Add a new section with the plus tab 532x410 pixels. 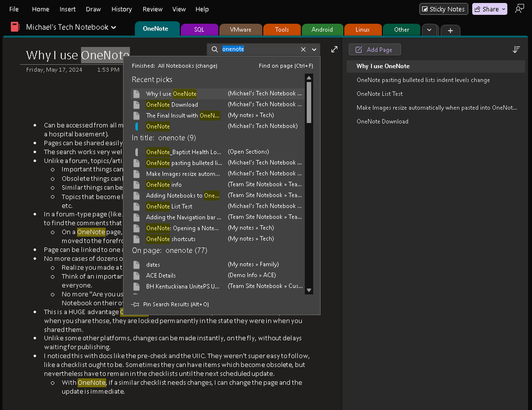click(x=450, y=30)
